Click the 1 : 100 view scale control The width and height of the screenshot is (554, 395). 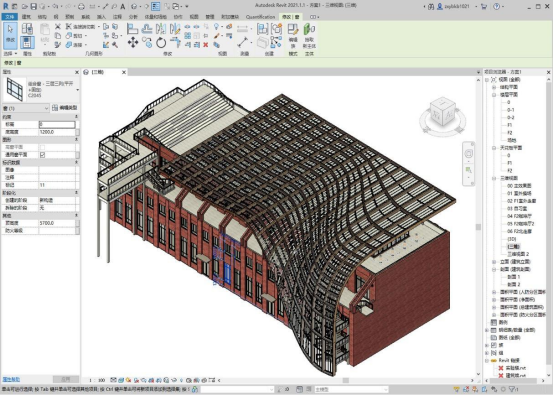pos(97,380)
